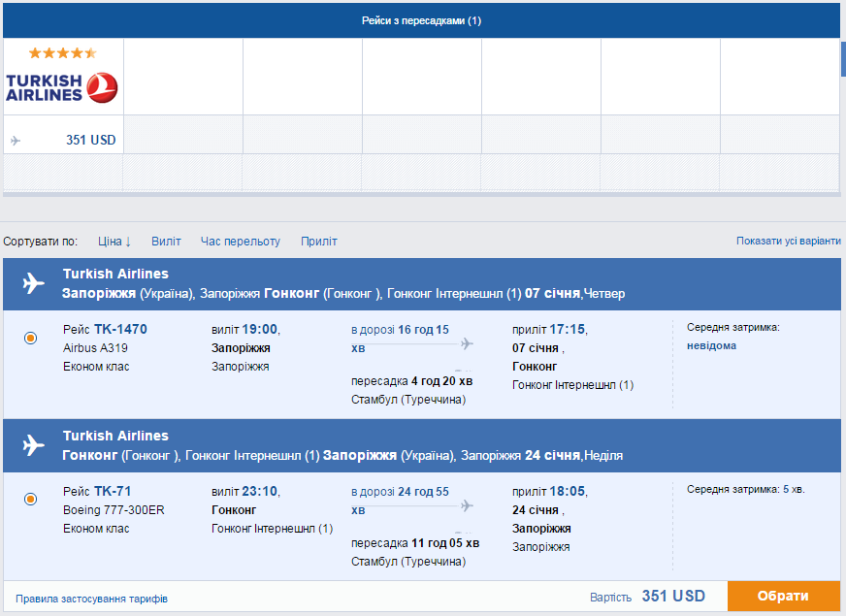Click the route arrow plane icon for flight TK-71
The image size is (846, 616).
click(x=467, y=505)
